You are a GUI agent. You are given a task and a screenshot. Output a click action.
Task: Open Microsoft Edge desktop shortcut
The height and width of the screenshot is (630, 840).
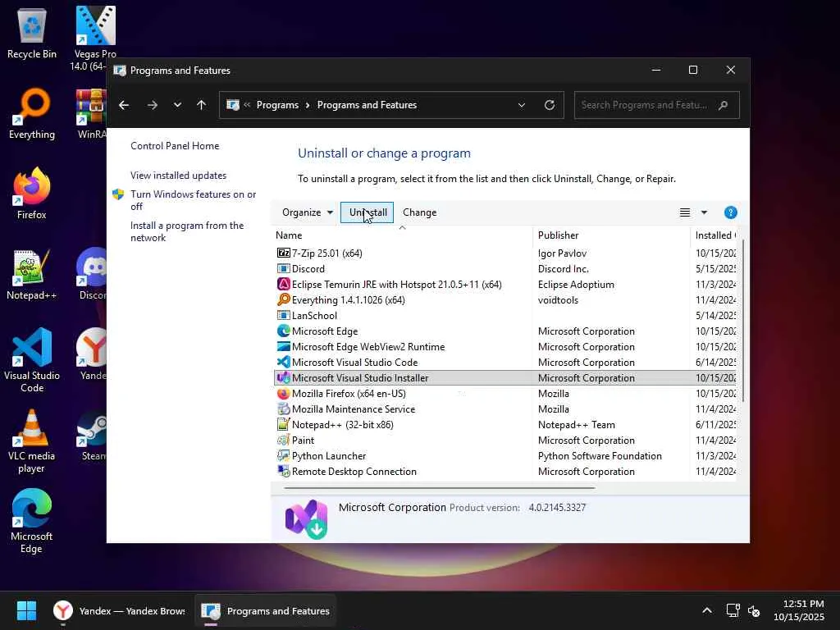coord(32,521)
